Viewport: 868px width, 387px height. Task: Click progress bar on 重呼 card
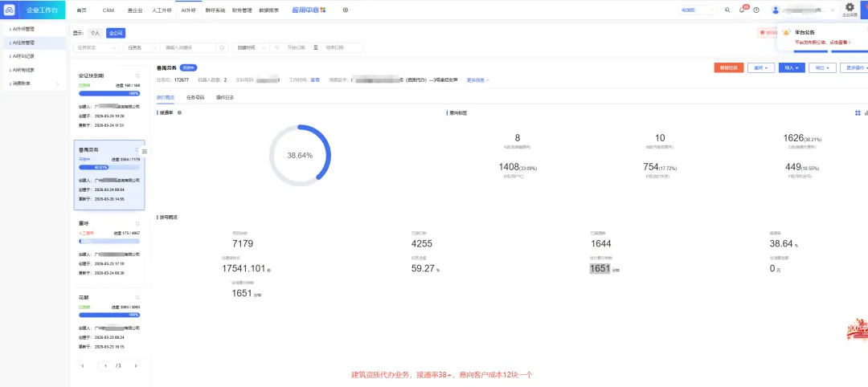click(x=109, y=242)
